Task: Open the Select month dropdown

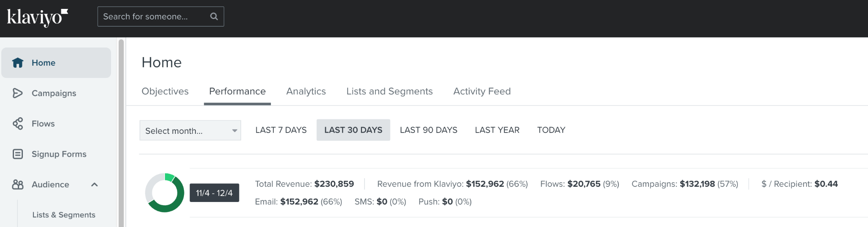Action: [x=190, y=130]
